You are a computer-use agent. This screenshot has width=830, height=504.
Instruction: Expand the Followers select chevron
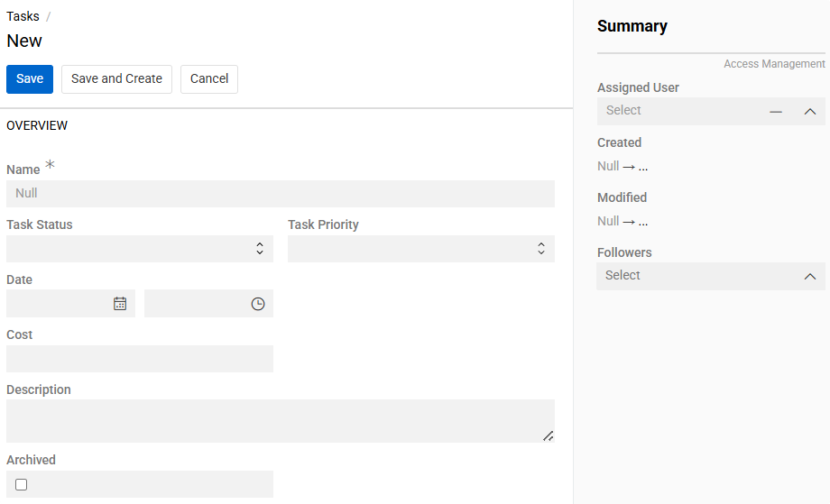[810, 276]
